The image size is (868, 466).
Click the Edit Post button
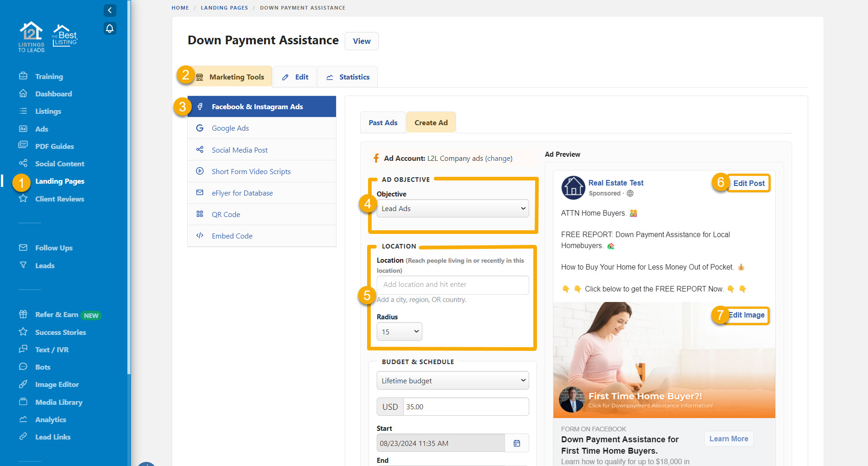pos(748,183)
